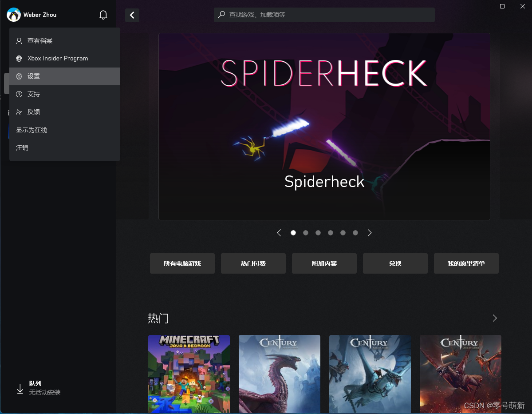Click the Weber Zhou username

tap(39, 15)
